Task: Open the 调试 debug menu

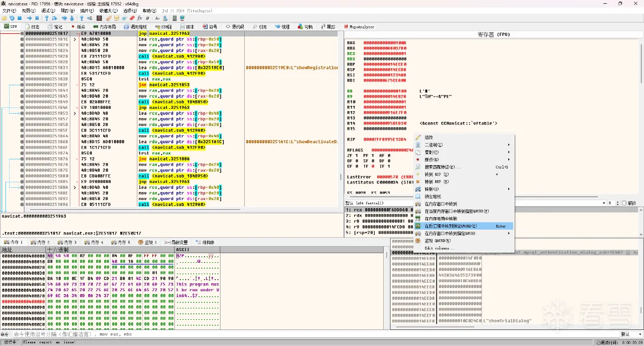Action: [48, 11]
